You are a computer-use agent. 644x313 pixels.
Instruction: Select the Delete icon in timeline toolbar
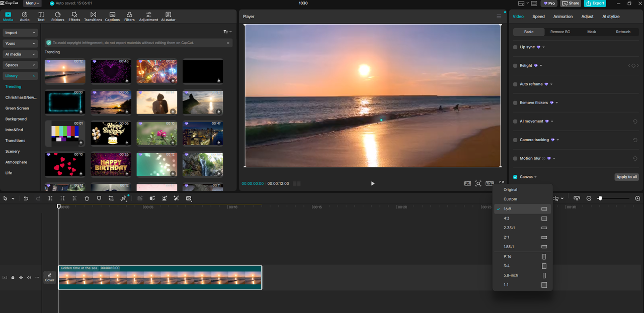pos(87,198)
